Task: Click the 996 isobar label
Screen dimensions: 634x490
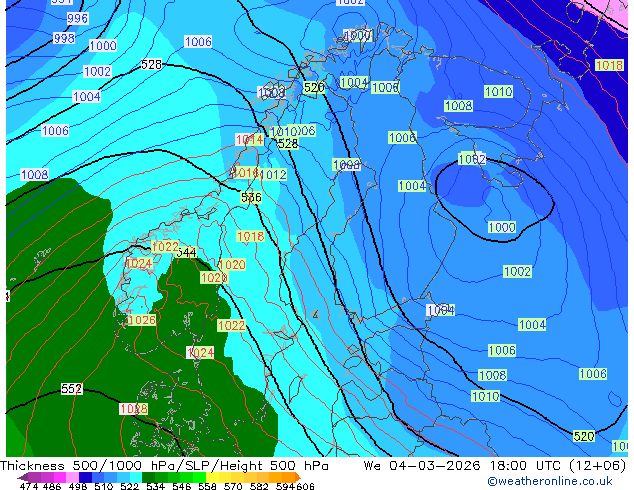Action: point(77,18)
